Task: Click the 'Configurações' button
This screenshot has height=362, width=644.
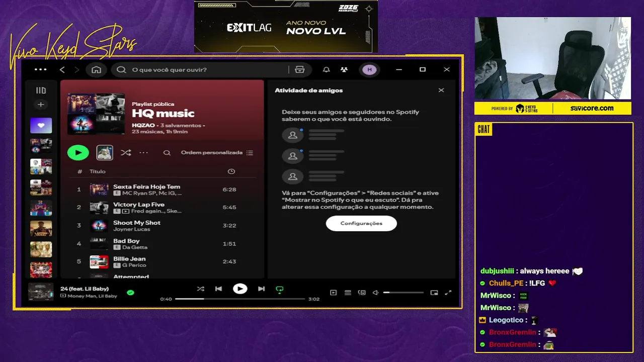Action: pyautogui.click(x=361, y=223)
